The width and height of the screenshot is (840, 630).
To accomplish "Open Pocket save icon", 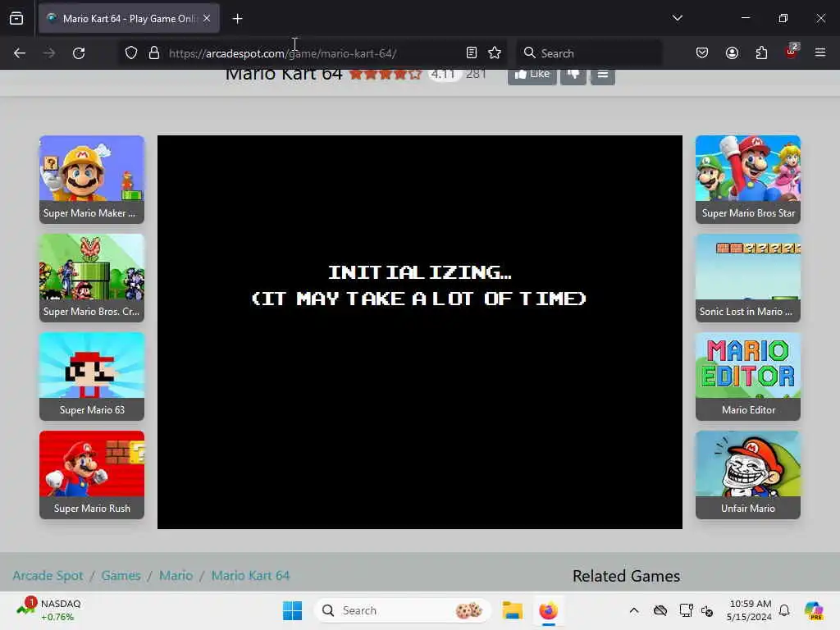I will coord(702,53).
